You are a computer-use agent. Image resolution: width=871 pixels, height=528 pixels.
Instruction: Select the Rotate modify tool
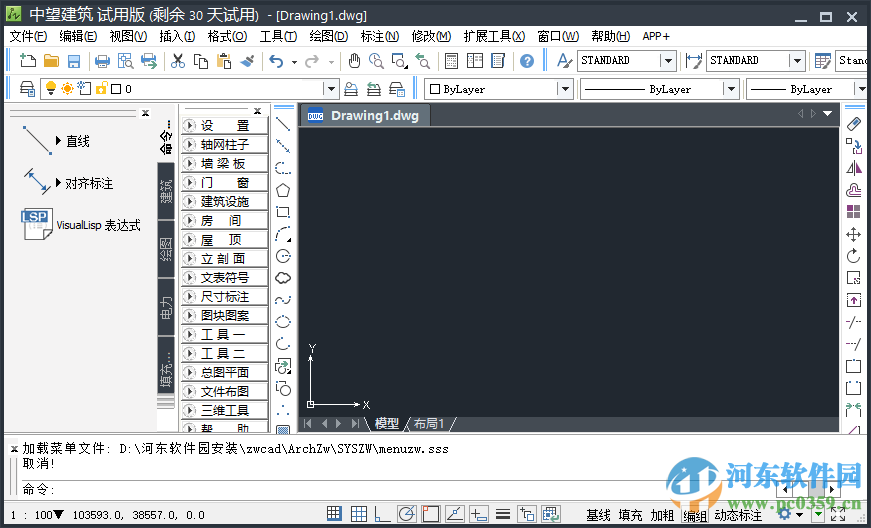pos(853,256)
